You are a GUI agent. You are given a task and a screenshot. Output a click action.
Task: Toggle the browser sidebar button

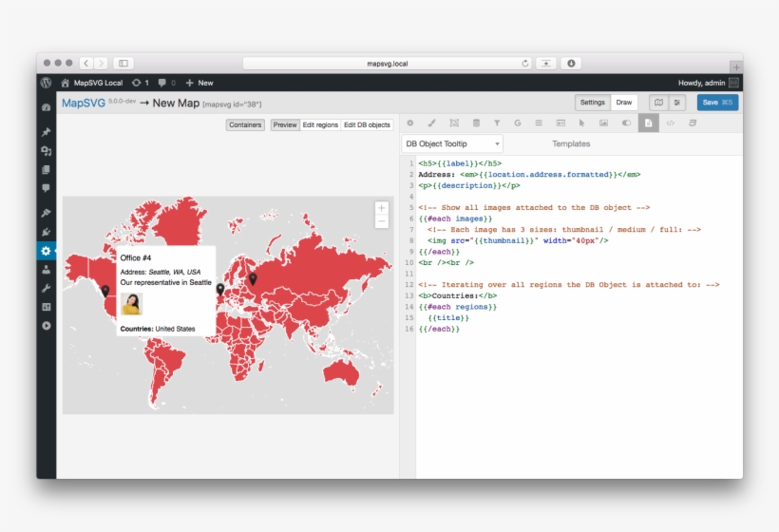(123, 63)
